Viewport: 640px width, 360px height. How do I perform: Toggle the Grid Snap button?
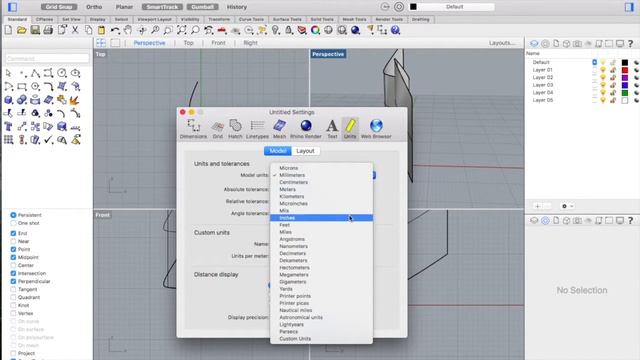(59, 7)
